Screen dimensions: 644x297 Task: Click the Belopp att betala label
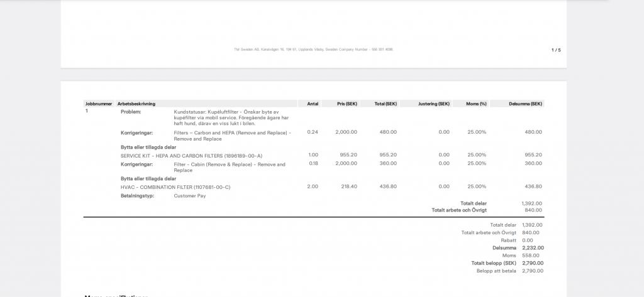496,271
